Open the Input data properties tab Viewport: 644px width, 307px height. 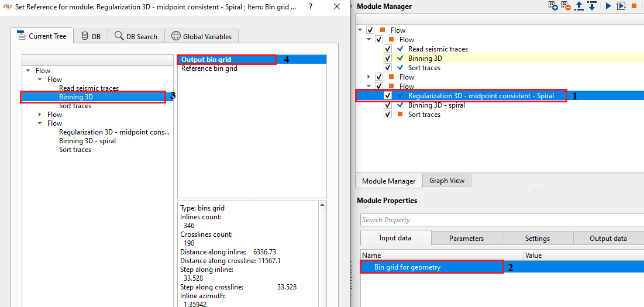click(396, 239)
